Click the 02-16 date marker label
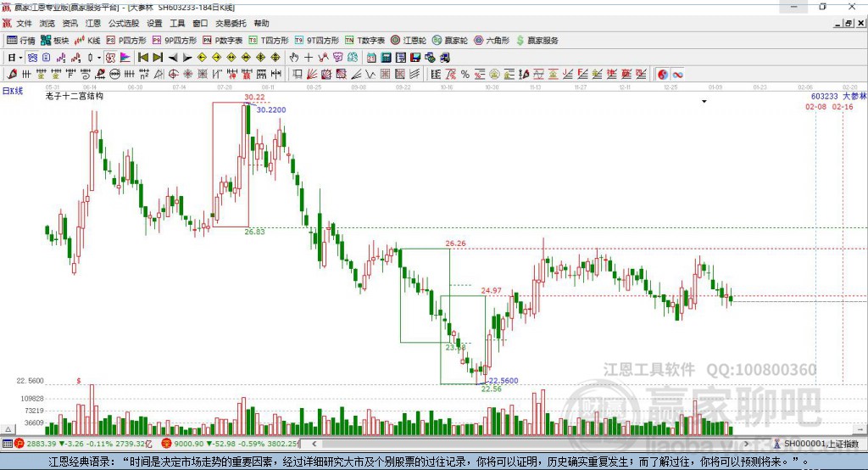The image size is (868, 470). pos(843,106)
